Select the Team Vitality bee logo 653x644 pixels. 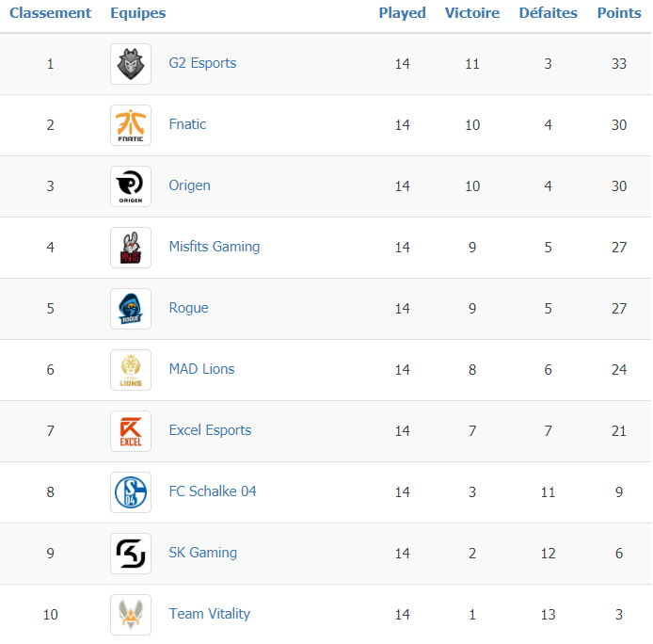131,615
